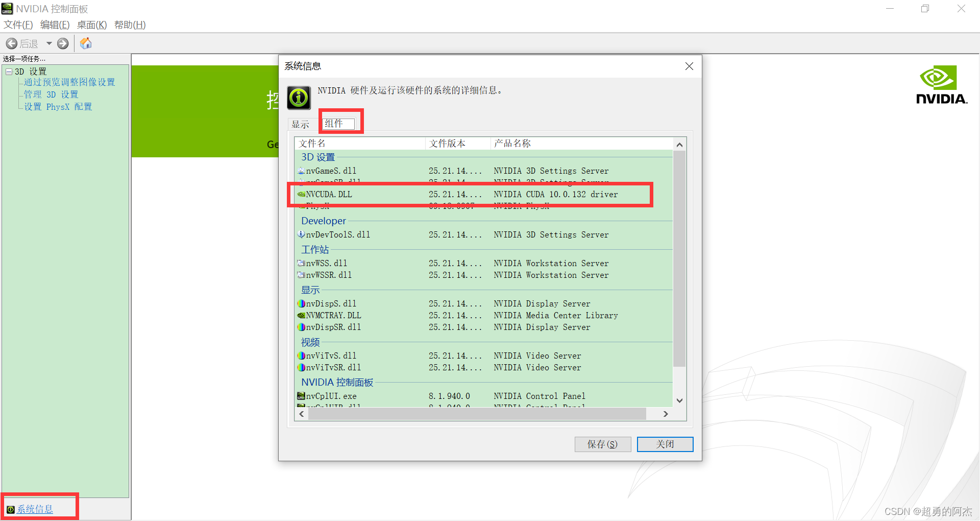Open the 系统信息 link at bottom left

point(35,509)
